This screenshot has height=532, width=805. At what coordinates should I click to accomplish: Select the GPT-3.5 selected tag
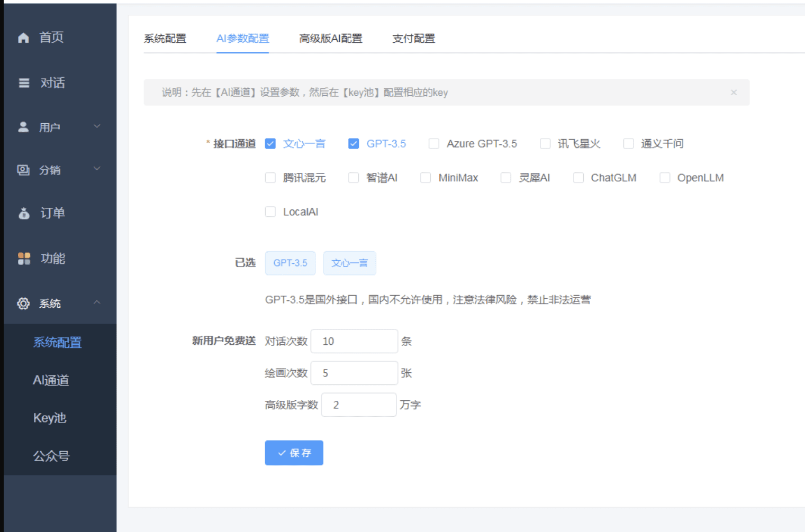[290, 263]
